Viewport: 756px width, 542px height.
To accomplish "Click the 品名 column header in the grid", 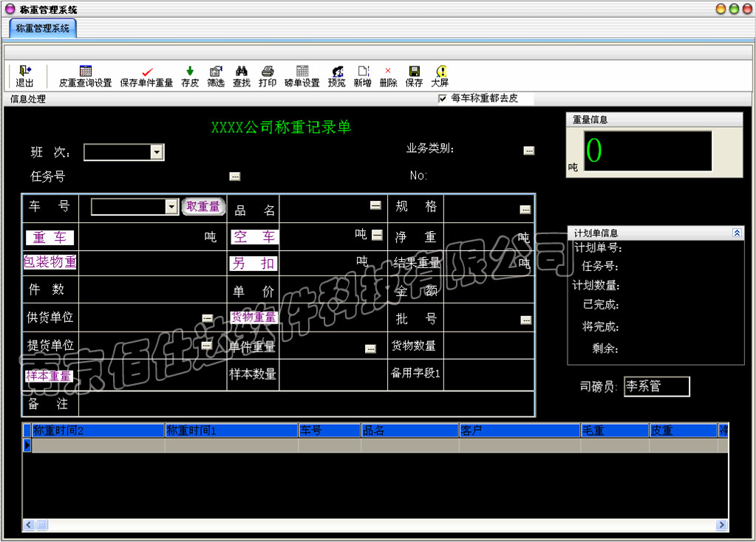I will (410, 430).
